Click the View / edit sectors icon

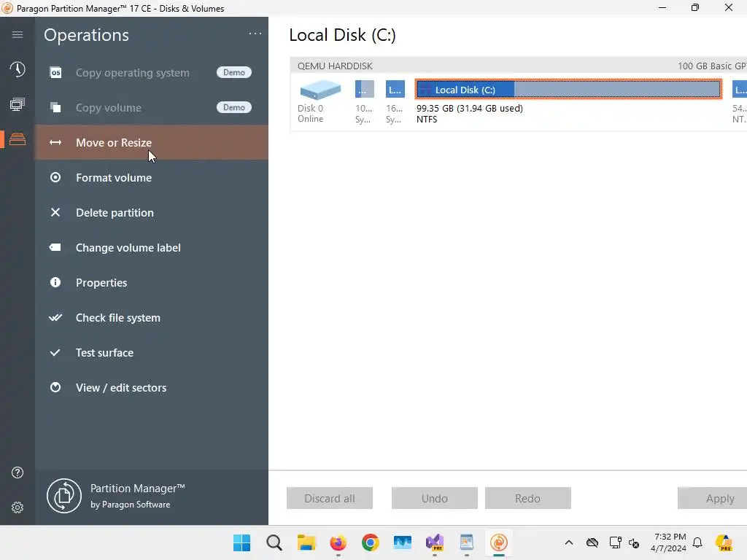(x=55, y=388)
